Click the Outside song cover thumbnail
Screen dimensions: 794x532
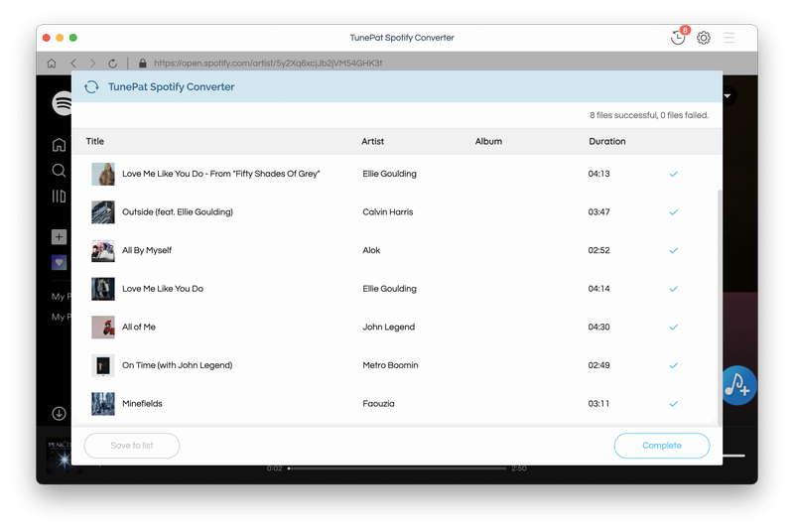(x=103, y=212)
